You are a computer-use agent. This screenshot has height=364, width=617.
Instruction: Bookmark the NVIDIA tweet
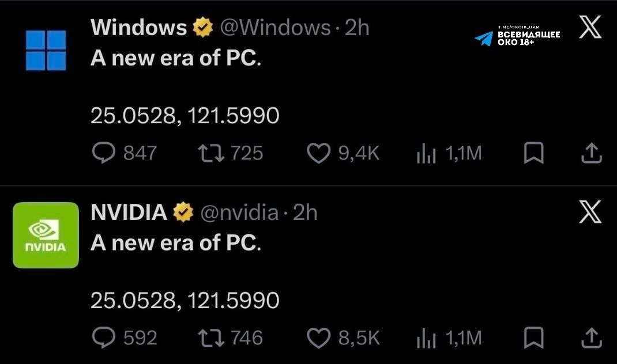533,338
